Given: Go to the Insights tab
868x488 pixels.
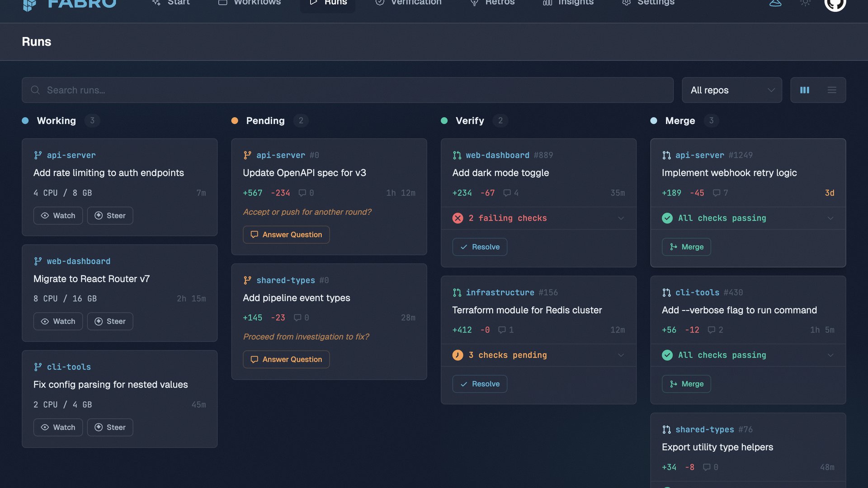Looking at the screenshot, I should coord(568,3).
